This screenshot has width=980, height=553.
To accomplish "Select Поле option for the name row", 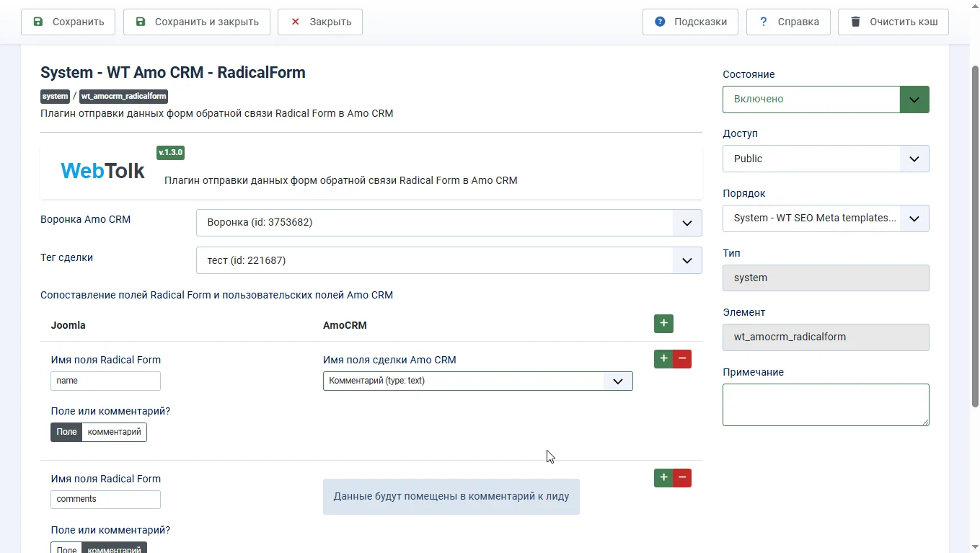I will point(66,432).
